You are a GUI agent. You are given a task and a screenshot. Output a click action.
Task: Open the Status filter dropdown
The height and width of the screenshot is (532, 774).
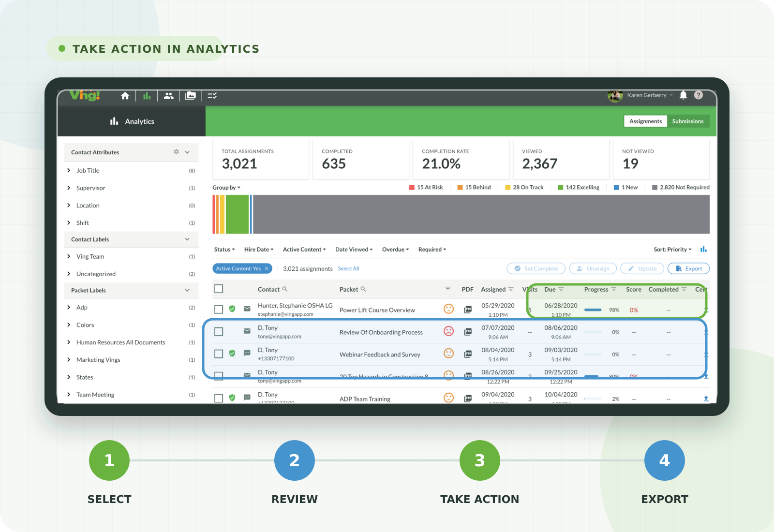(x=224, y=250)
